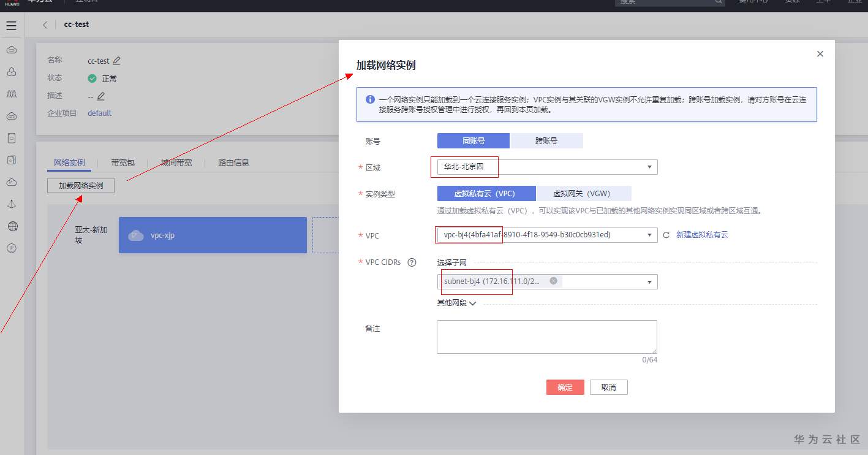The image size is (868, 455).
Task: Open the default enterprise project link
Action: click(99, 113)
